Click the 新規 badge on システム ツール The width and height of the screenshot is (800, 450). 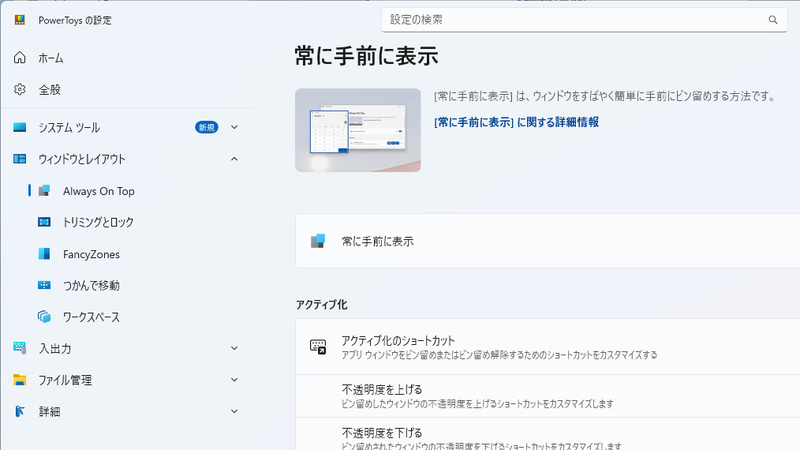coord(207,127)
